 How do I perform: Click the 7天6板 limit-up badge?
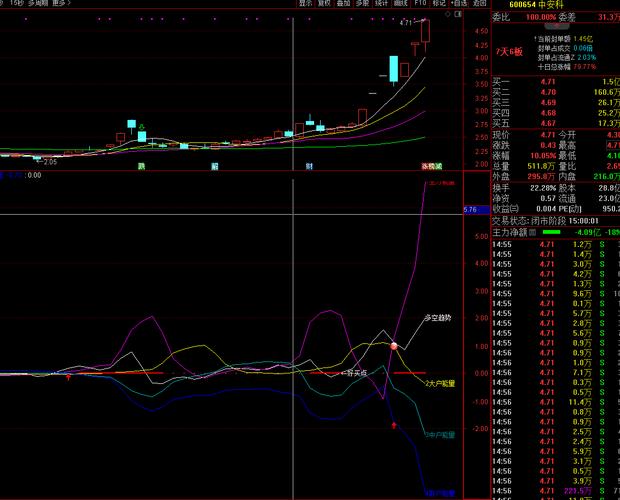pos(510,50)
